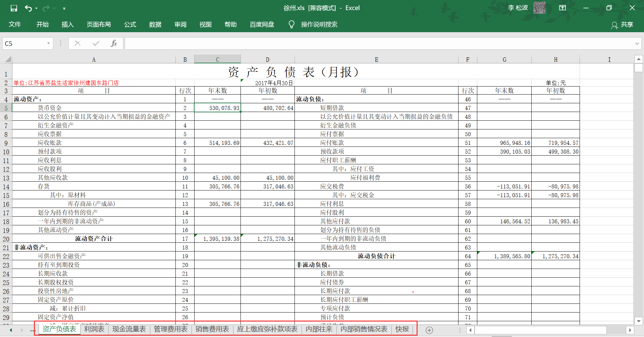Viewport: 644px width, 337px height.
Task: Click the 共享 share button
Action: (x=623, y=25)
